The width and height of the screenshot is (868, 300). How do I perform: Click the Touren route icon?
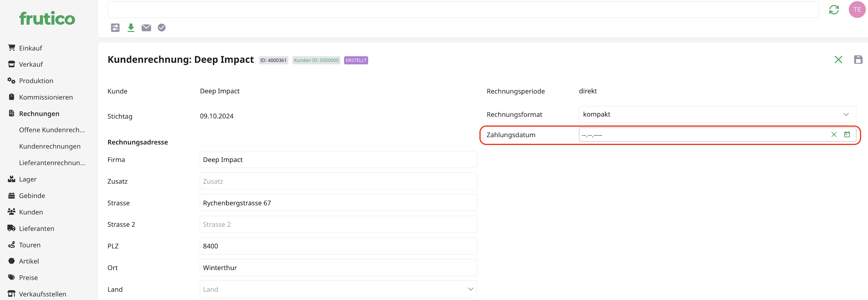click(12, 245)
